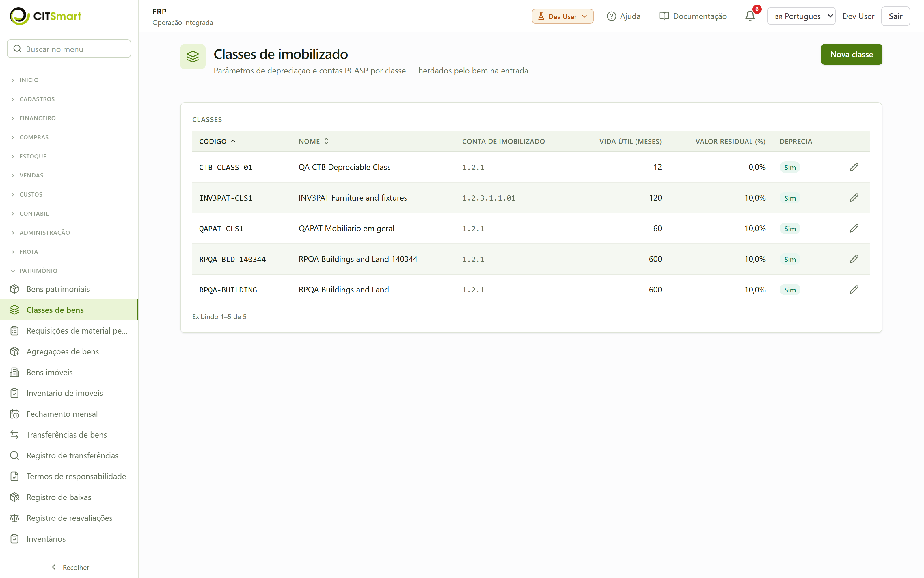Click the Registro de transferências search icon
924x578 pixels.
point(14,456)
